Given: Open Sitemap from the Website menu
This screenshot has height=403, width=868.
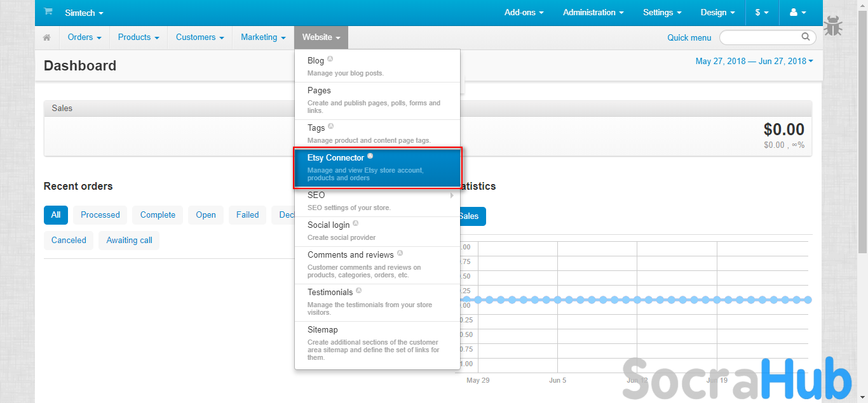Looking at the screenshot, I should click(322, 329).
